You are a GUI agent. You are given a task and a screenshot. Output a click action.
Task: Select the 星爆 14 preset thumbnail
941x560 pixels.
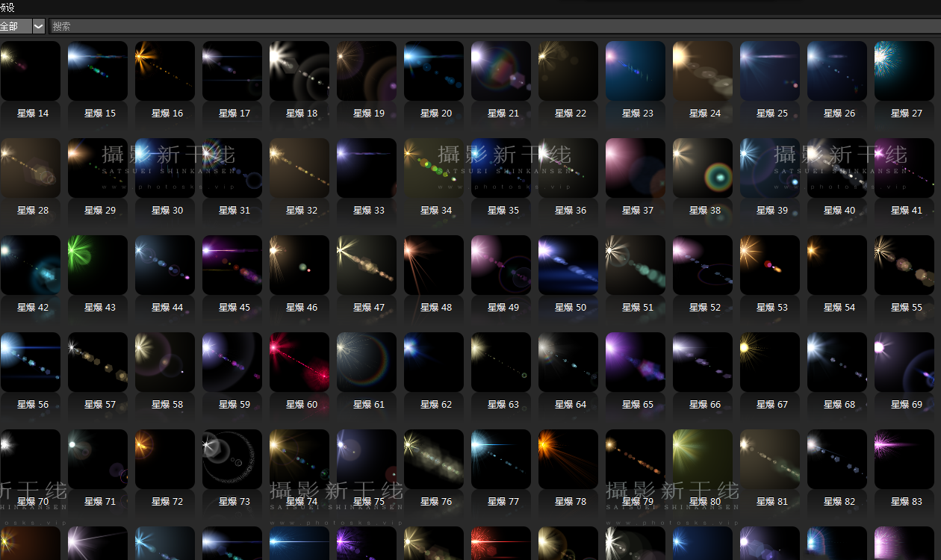(31, 71)
